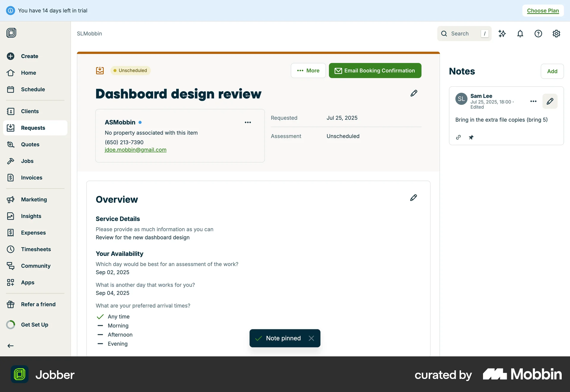Select the Marketing megaphone icon in the sidebar
The image size is (570, 392).
11,199
